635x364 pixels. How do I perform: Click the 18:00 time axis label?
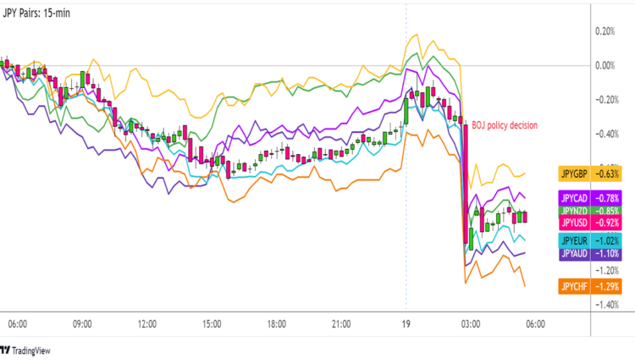pyautogui.click(x=277, y=324)
